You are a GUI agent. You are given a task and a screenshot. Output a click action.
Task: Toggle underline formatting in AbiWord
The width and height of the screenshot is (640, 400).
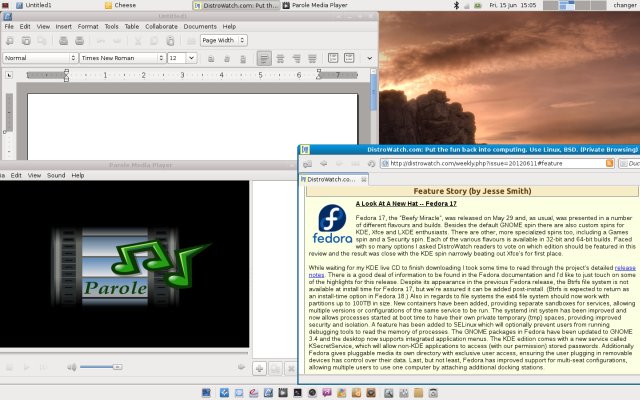pos(243,58)
